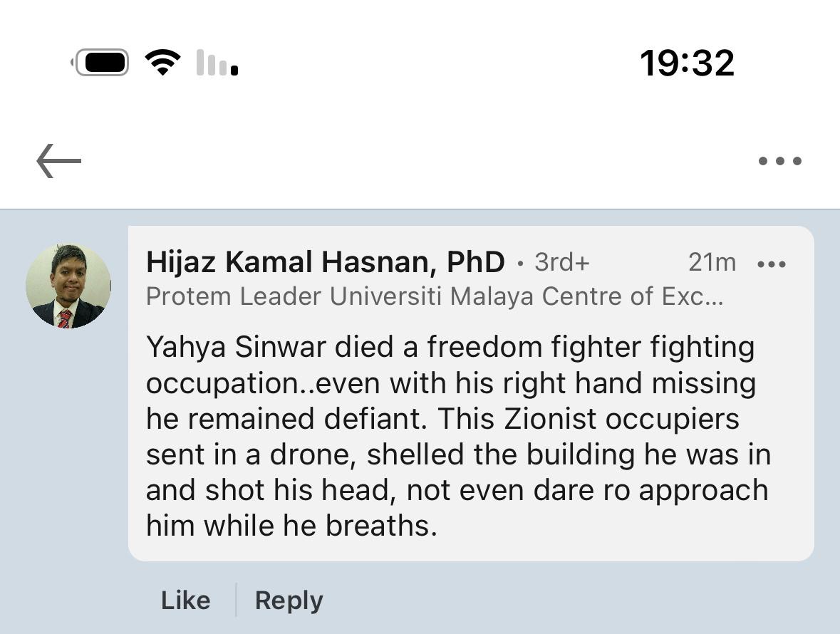Like the comment by Hijaz Kamal Hasnan
The width and height of the screenshot is (840, 634).
pyautogui.click(x=185, y=600)
